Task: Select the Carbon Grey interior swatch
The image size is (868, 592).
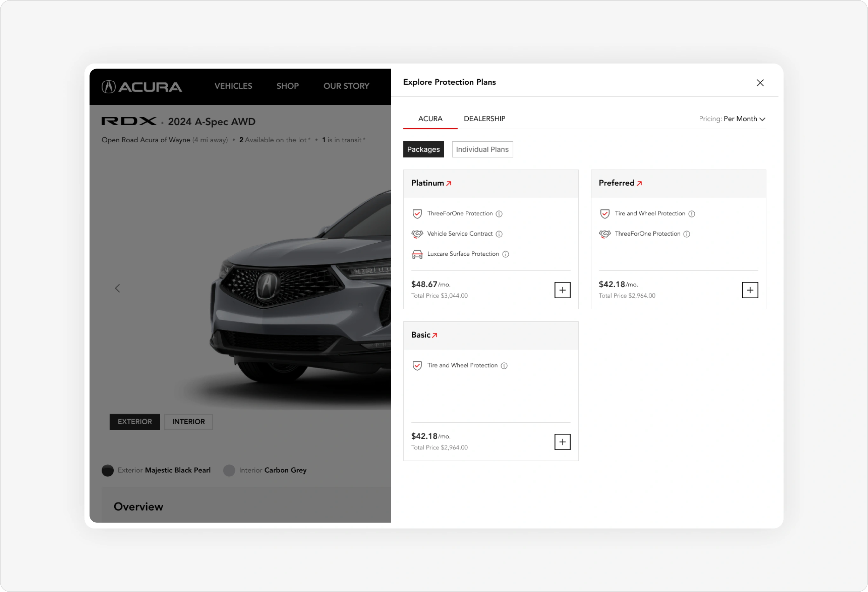Action: pyautogui.click(x=229, y=470)
